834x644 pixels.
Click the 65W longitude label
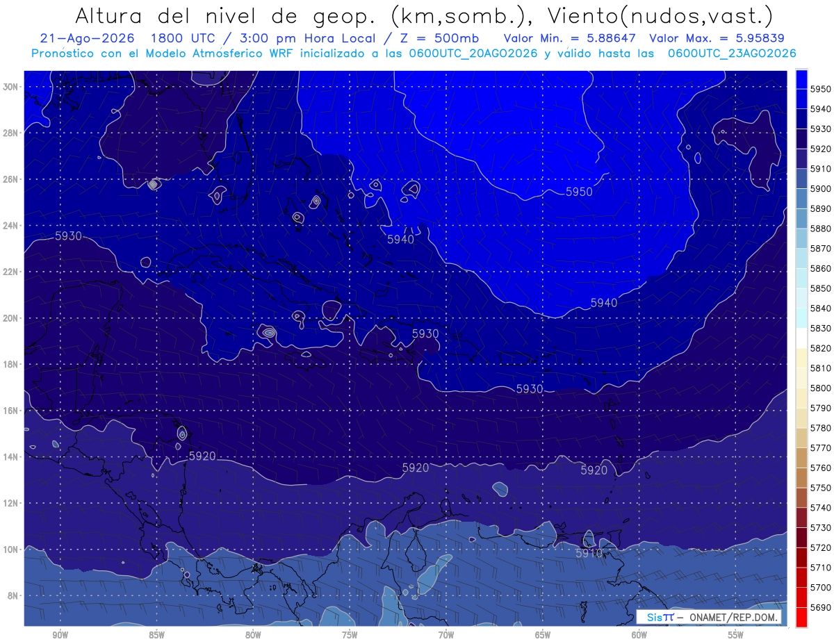pyautogui.click(x=543, y=635)
